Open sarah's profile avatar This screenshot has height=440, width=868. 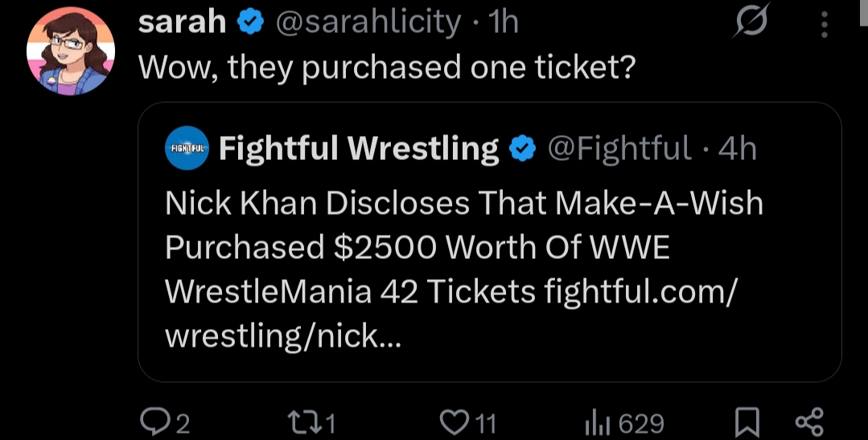coord(71,51)
